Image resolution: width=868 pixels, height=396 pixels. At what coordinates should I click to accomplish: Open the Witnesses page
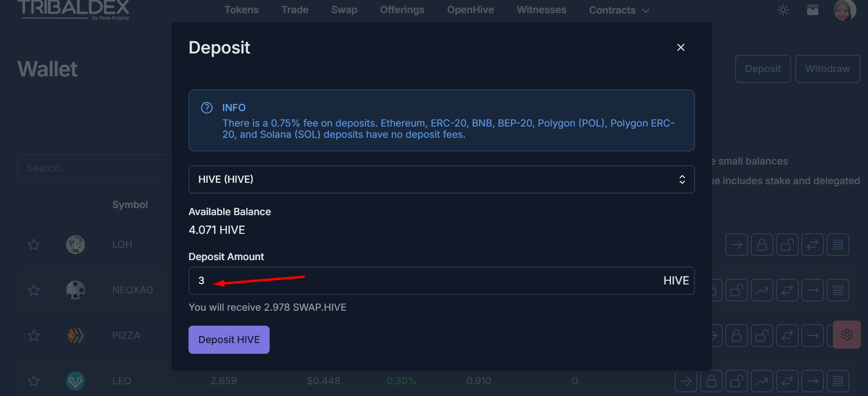(542, 10)
